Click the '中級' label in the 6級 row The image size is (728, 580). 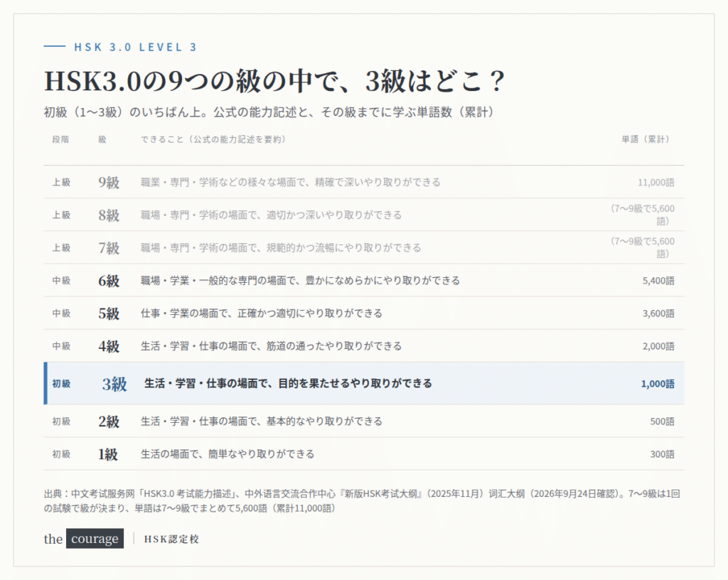61,281
